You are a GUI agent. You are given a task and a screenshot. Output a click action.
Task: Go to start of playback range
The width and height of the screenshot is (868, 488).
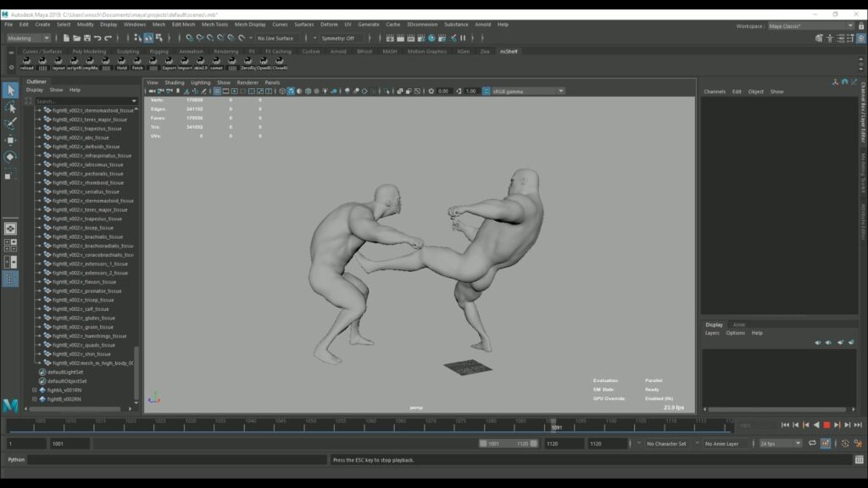785,425
